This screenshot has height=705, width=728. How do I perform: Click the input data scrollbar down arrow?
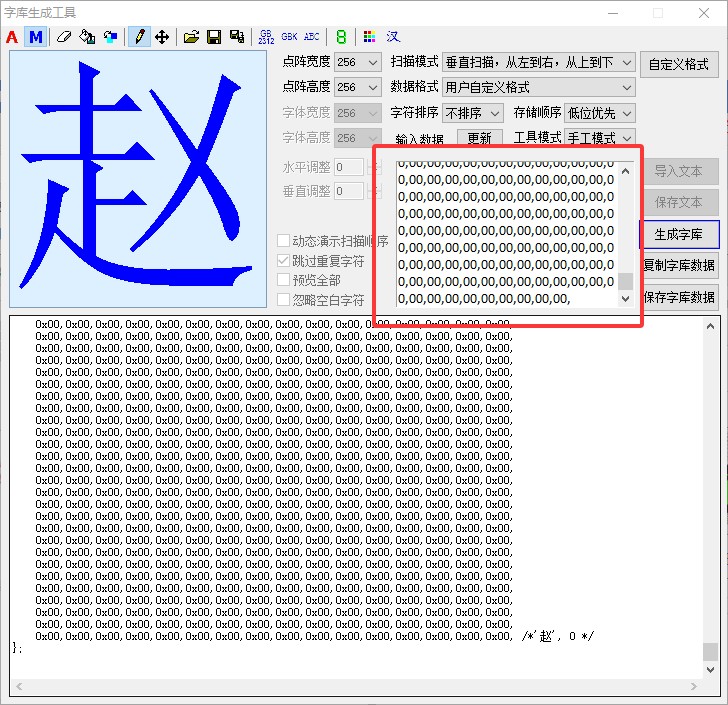pos(626,299)
